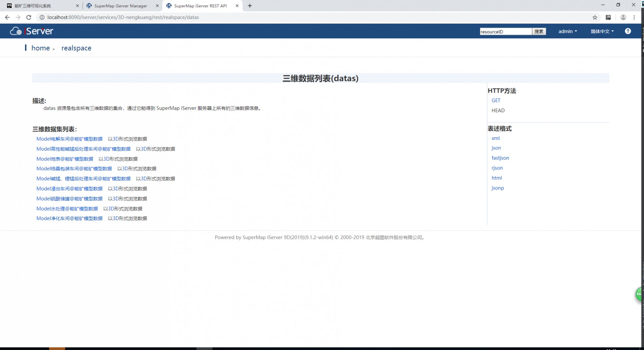644x350 pixels.
Task: Open a new browser tab
Action: tap(250, 6)
